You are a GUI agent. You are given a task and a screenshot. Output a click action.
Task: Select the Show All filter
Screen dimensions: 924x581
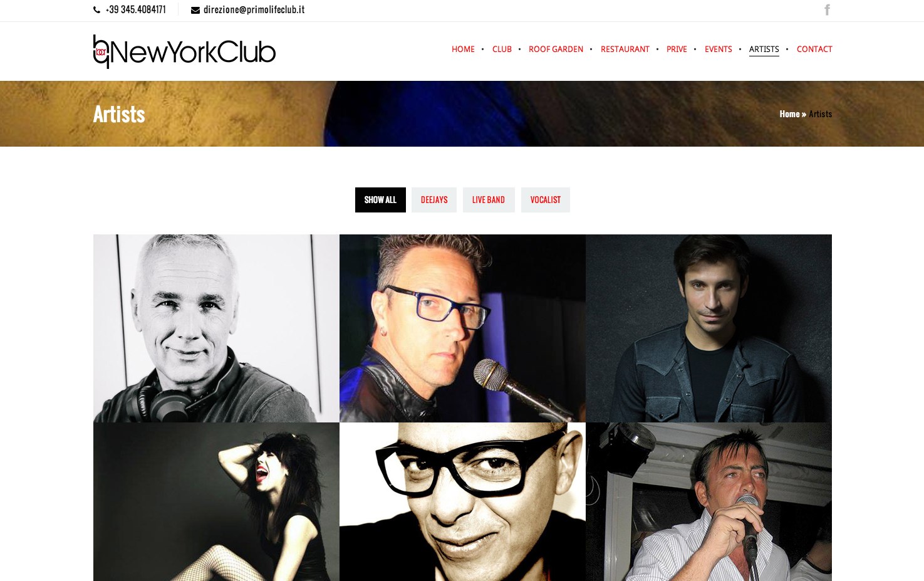pyautogui.click(x=380, y=200)
